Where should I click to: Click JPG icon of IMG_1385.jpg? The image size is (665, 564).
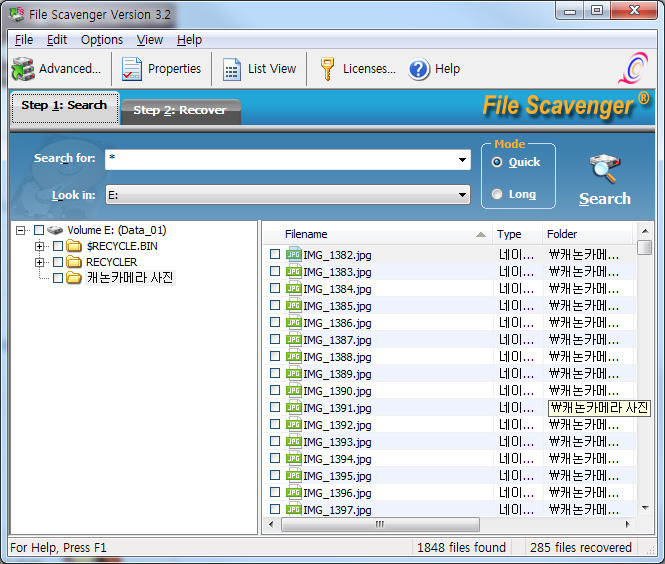(293, 305)
